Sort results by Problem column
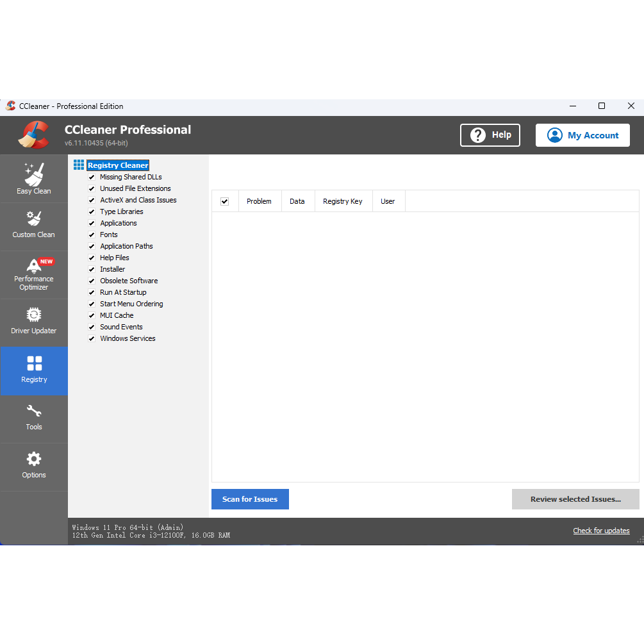The image size is (644, 644). coord(259,201)
